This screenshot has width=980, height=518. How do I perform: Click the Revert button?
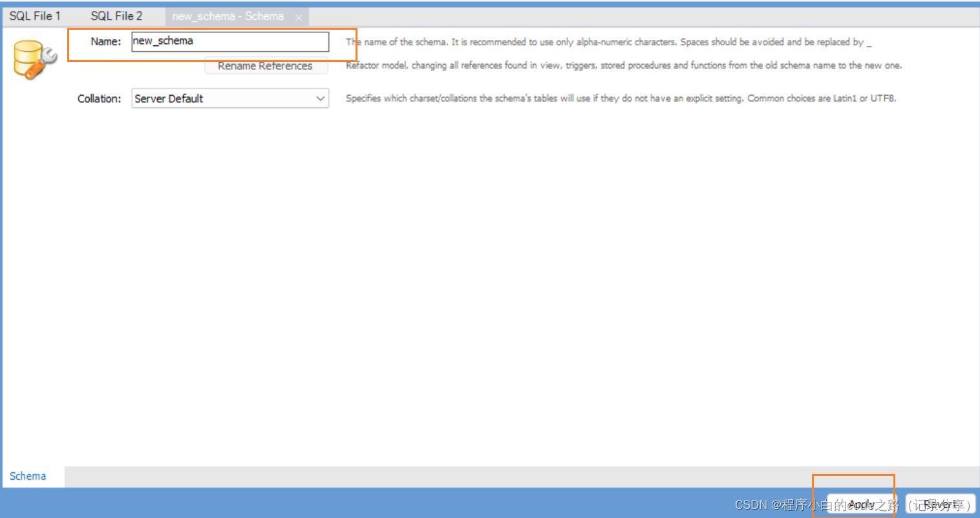[940, 504]
